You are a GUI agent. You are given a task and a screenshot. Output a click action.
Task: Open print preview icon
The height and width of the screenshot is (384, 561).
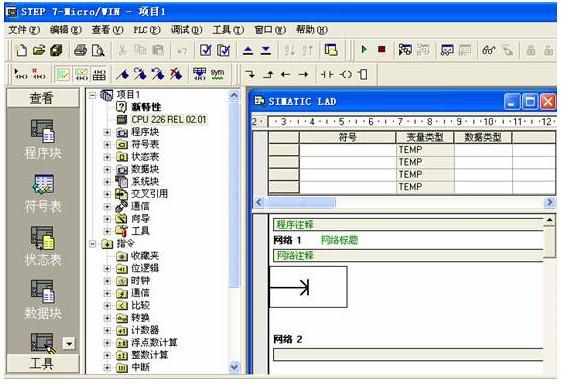pyautogui.click(x=98, y=50)
